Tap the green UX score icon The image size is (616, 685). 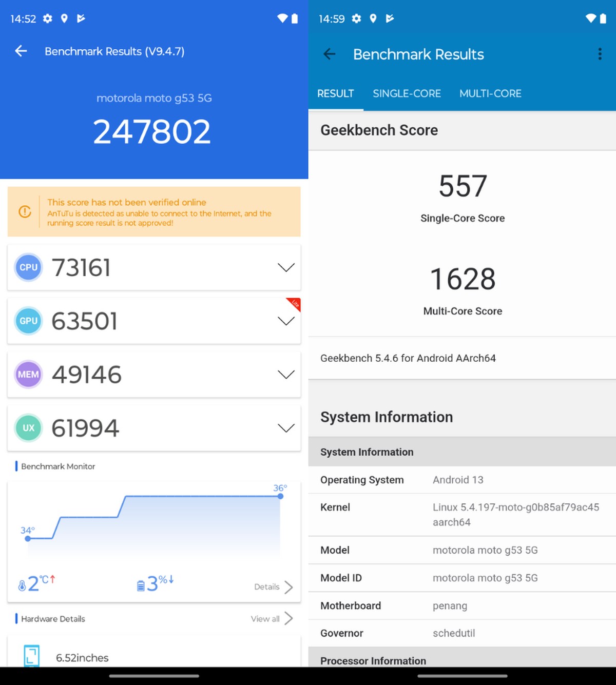pyautogui.click(x=28, y=428)
